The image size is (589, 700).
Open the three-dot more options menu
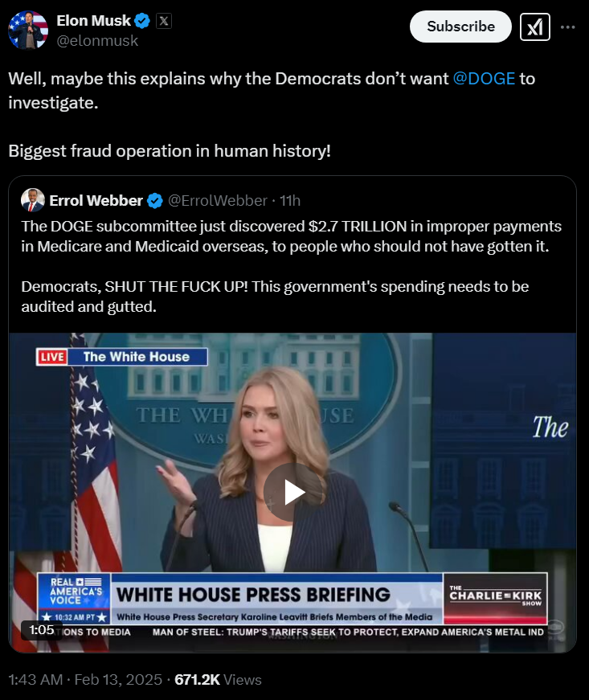[567, 27]
